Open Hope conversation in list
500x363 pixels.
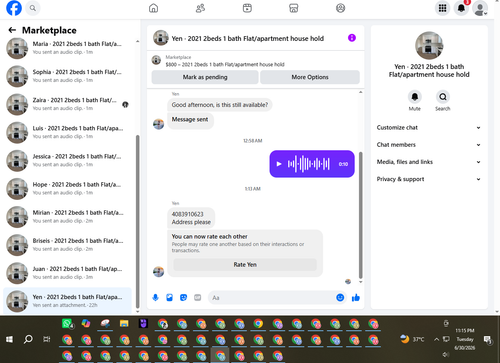67,189
